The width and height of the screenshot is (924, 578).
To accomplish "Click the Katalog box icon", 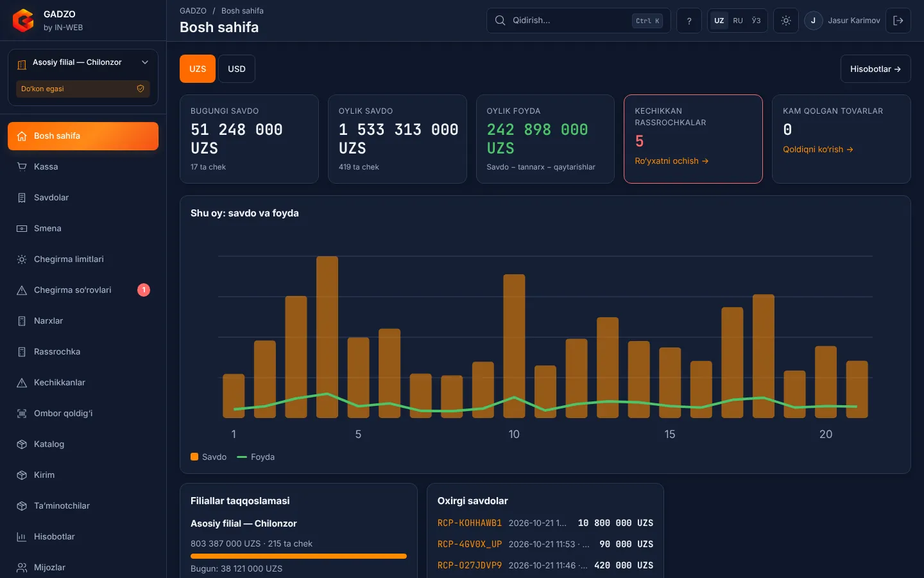I will 22,444.
